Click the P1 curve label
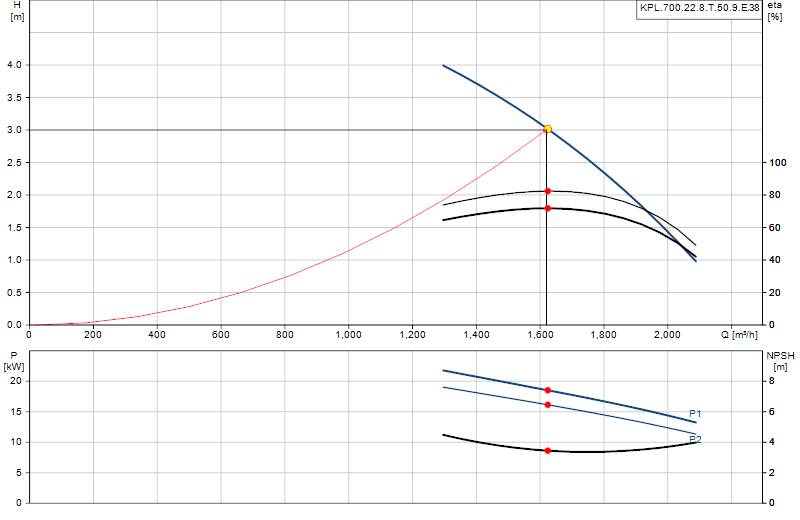The image size is (800, 520). click(695, 414)
